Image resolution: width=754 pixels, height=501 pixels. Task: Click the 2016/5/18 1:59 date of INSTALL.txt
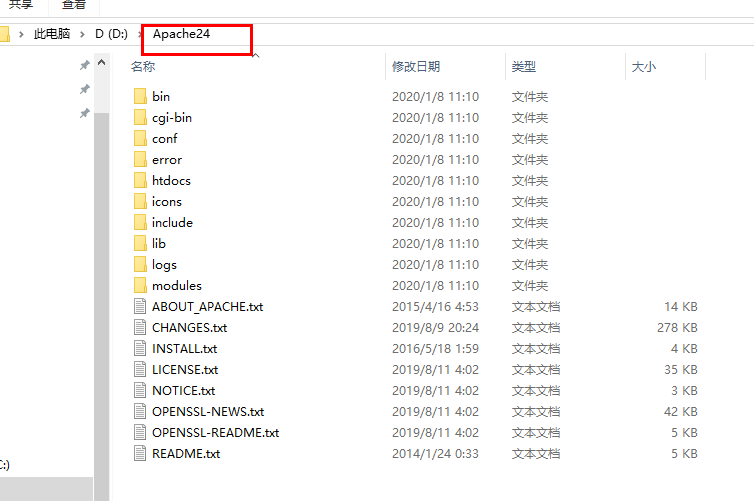435,348
